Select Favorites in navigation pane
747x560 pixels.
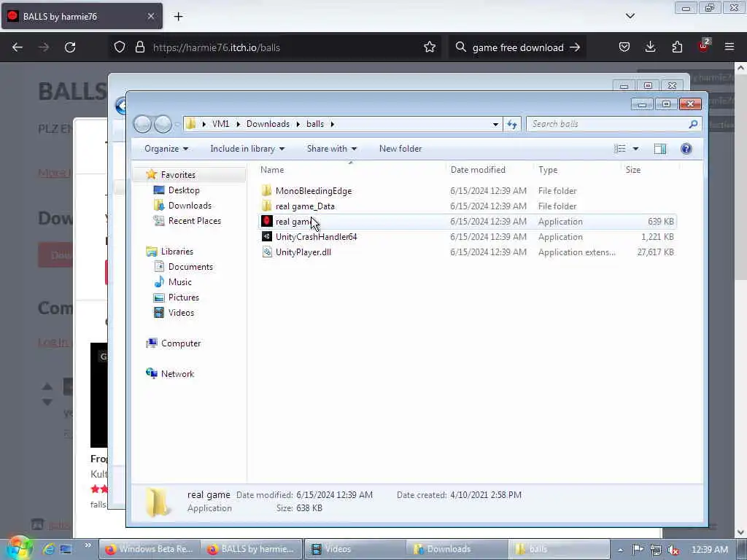[x=178, y=175]
